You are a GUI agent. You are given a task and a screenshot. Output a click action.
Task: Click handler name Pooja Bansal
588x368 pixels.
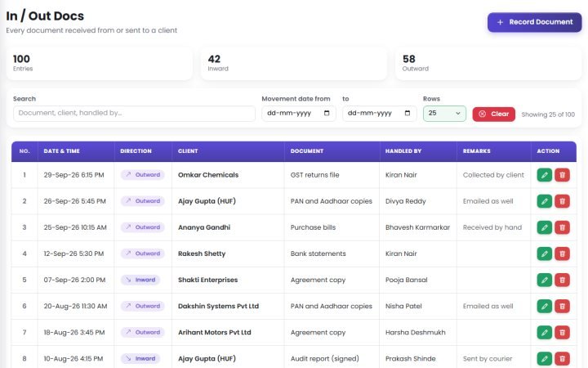tap(406, 280)
